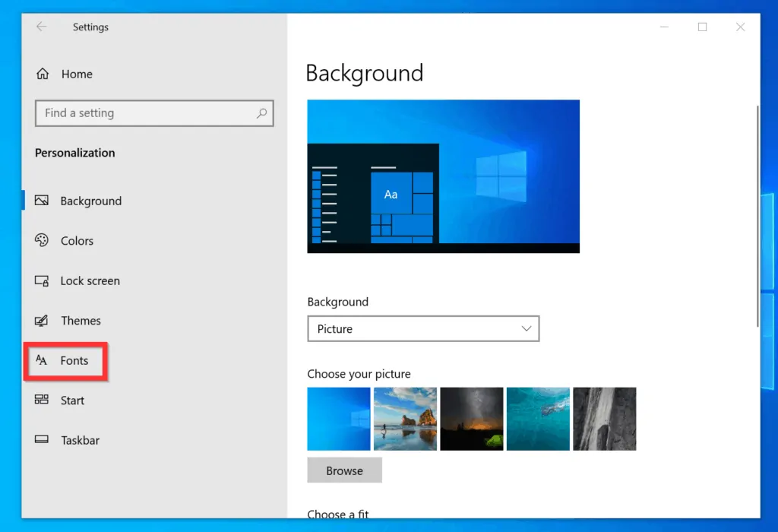Open the Fonts icon in sidebar
778x532 pixels.
43,361
